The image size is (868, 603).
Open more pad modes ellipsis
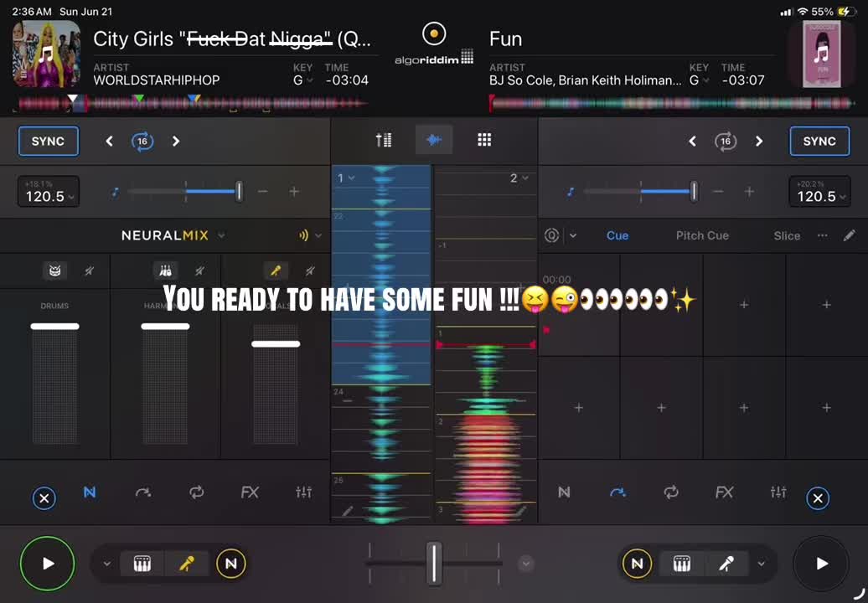coord(823,235)
